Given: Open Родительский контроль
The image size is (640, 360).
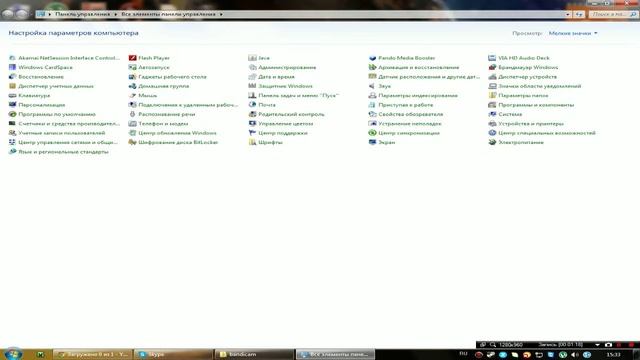Looking at the screenshot, I should click(x=291, y=114).
